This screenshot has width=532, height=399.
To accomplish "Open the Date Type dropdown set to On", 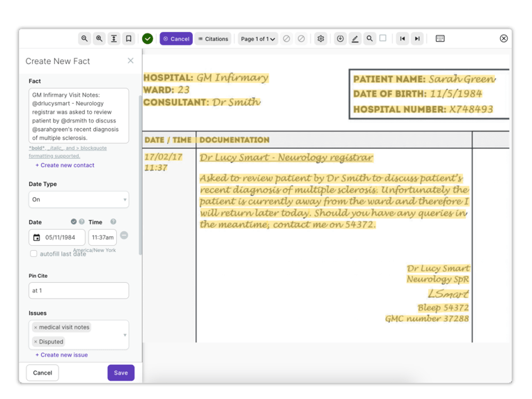I will [79, 199].
